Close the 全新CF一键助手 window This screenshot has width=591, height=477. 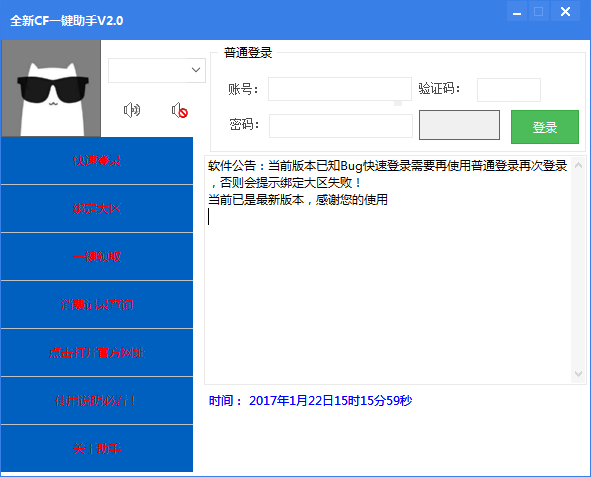tap(565, 12)
